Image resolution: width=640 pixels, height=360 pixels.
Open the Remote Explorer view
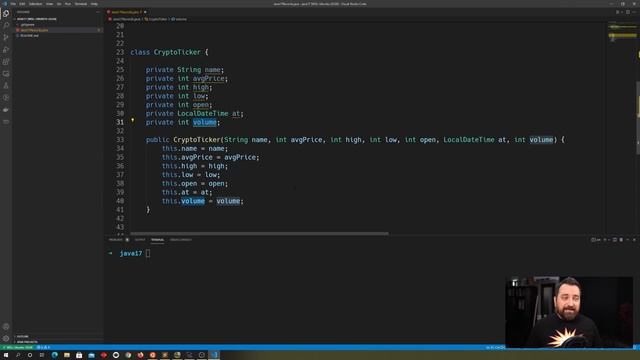[x=6, y=74]
